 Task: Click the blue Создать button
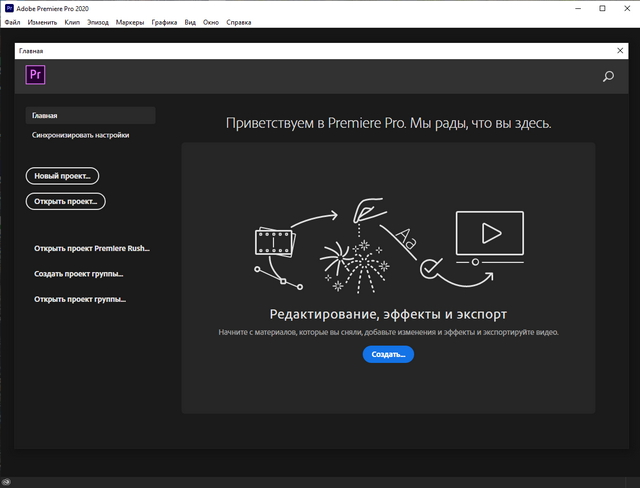pos(388,354)
